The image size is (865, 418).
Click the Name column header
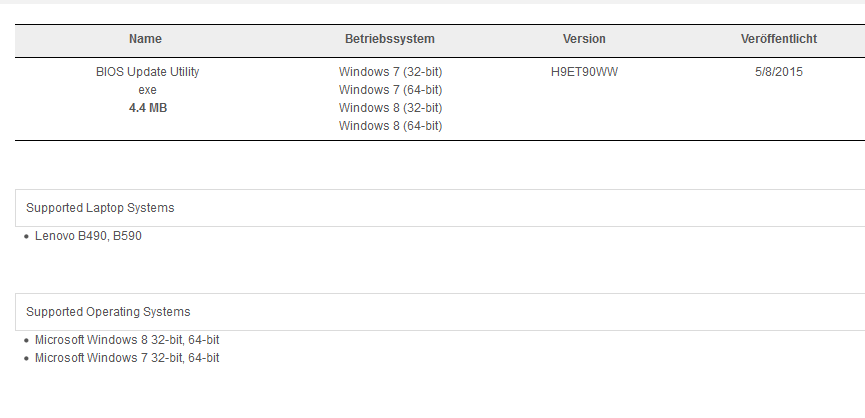click(145, 39)
